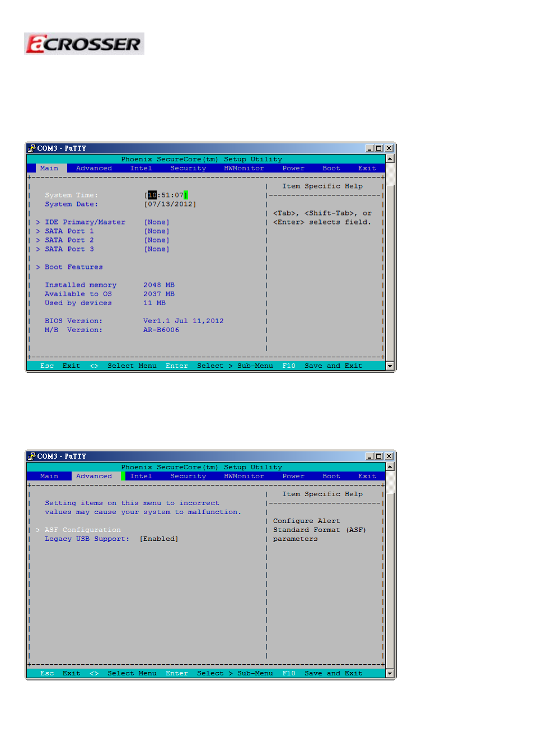Choose Exit tab in the ASF Configuration window

[367, 476]
